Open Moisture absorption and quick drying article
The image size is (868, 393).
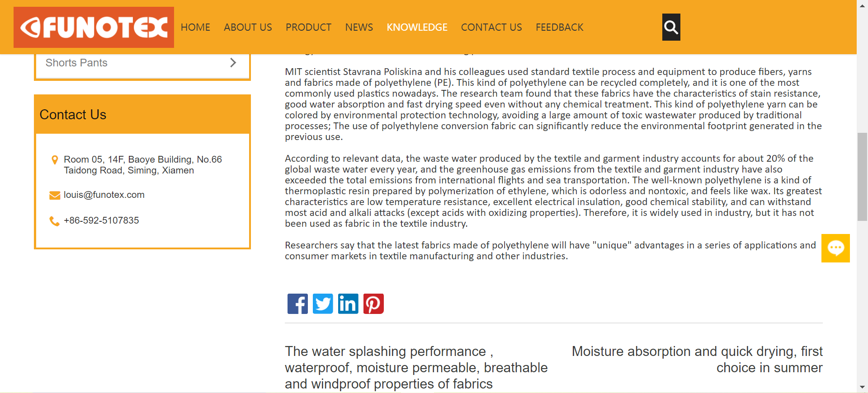pyautogui.click(x=697, y=359)
